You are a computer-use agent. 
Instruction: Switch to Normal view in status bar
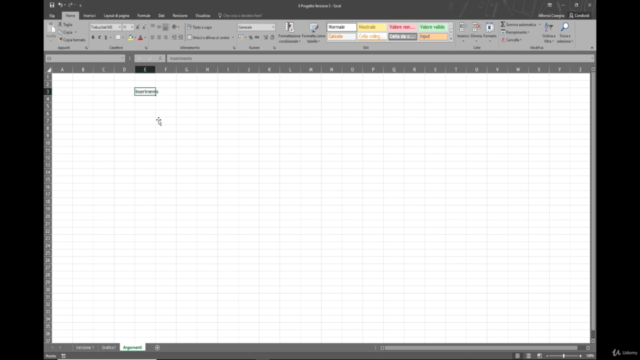pos(517,356)
